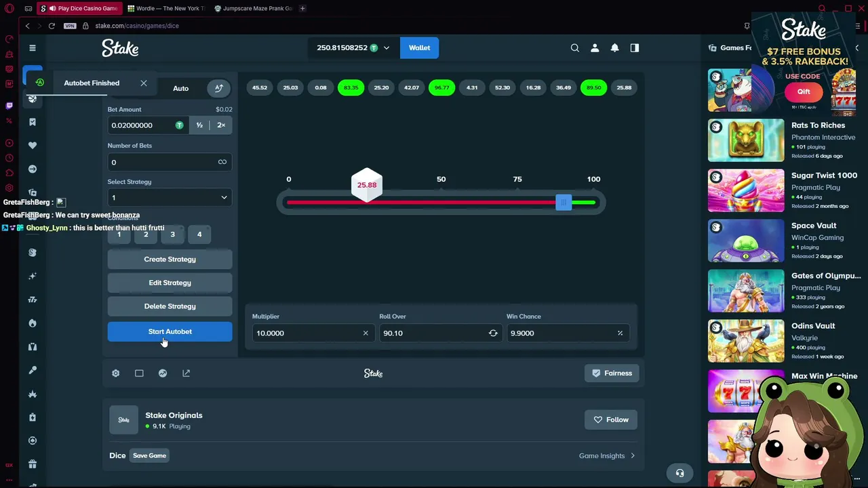Click Create Strategy button
The height and width of the screenshot is (488, 868).
(x=170, y=260)
